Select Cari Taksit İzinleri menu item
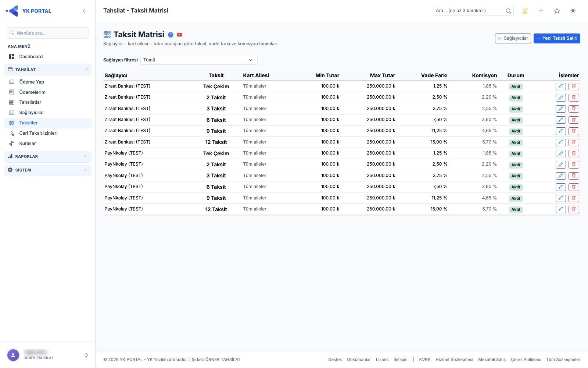The image size is (588, 368). [48, 133]
